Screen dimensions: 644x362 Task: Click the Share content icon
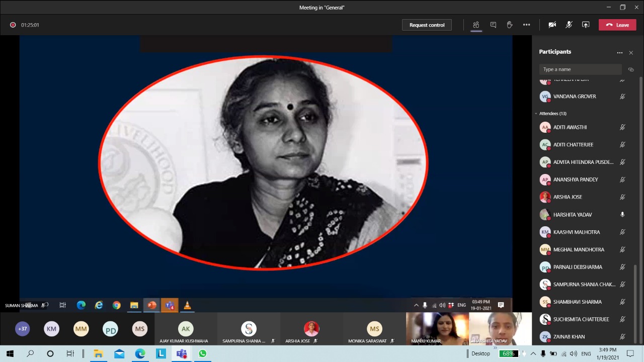586,25
